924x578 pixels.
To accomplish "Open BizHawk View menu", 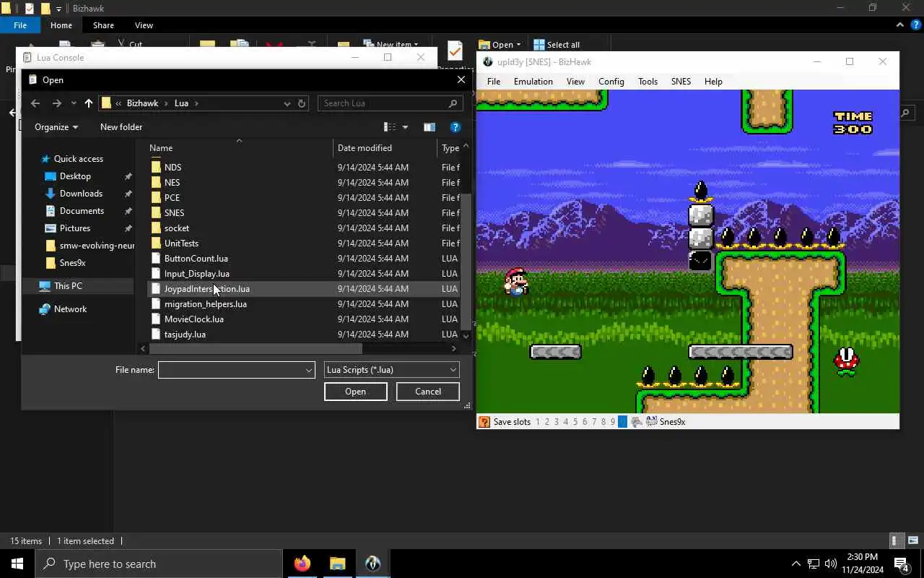I will (x=575, y=82).
